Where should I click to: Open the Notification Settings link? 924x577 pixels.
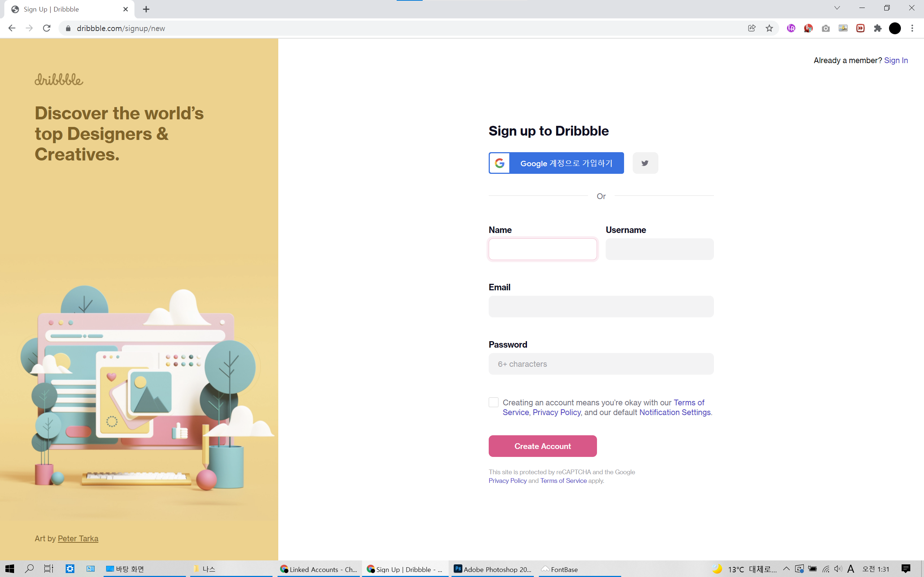coord(675,412)
